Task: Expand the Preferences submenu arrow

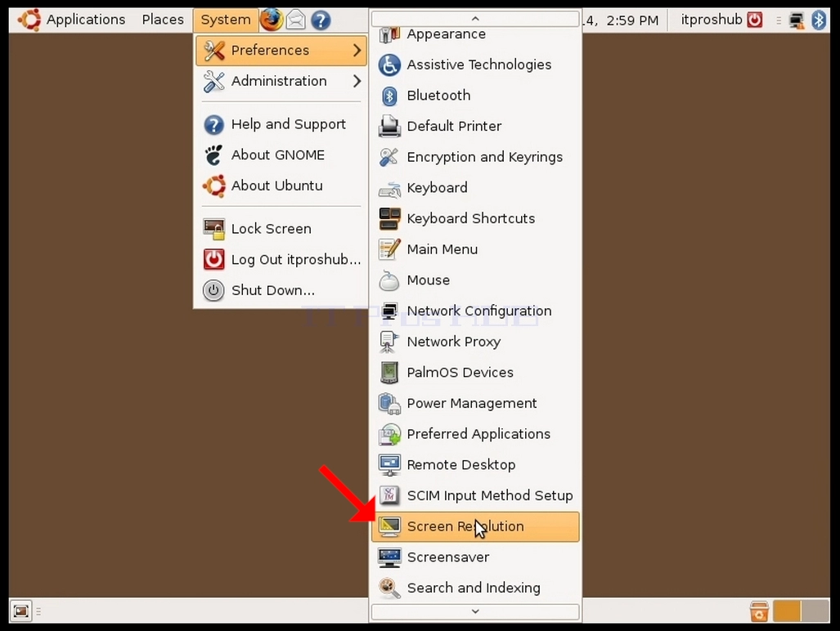Action: [x=357, y=51]
